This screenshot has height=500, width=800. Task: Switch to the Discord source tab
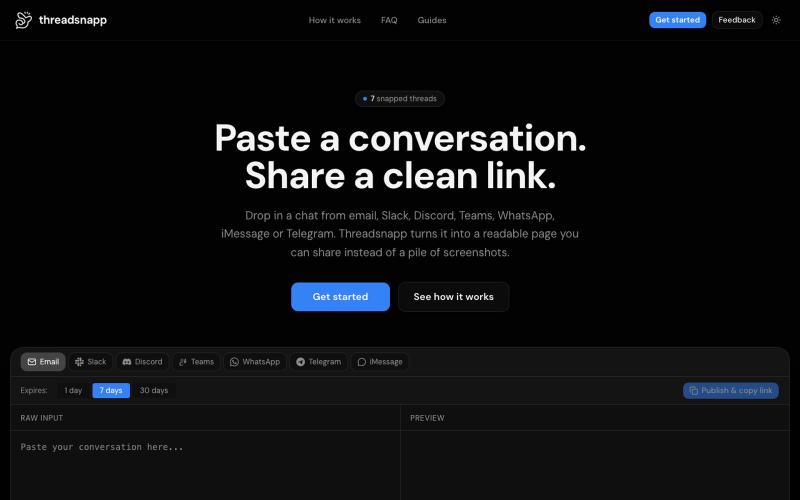pyautogui.click(x=142, y=362)
